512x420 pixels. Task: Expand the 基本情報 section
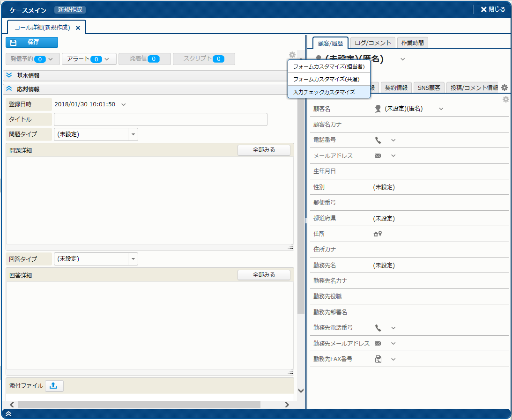point(9,75)
